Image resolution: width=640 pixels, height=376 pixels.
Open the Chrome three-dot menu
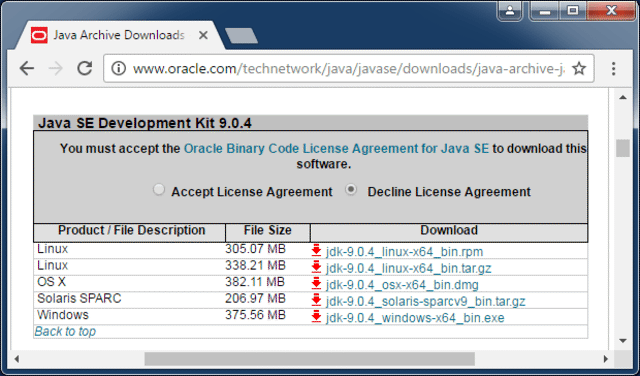tap(613, 68)
